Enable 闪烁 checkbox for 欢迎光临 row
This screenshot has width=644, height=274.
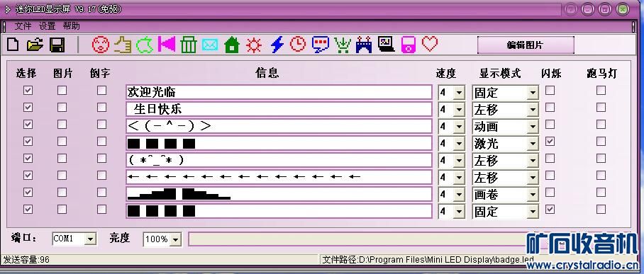coord(550,90)
